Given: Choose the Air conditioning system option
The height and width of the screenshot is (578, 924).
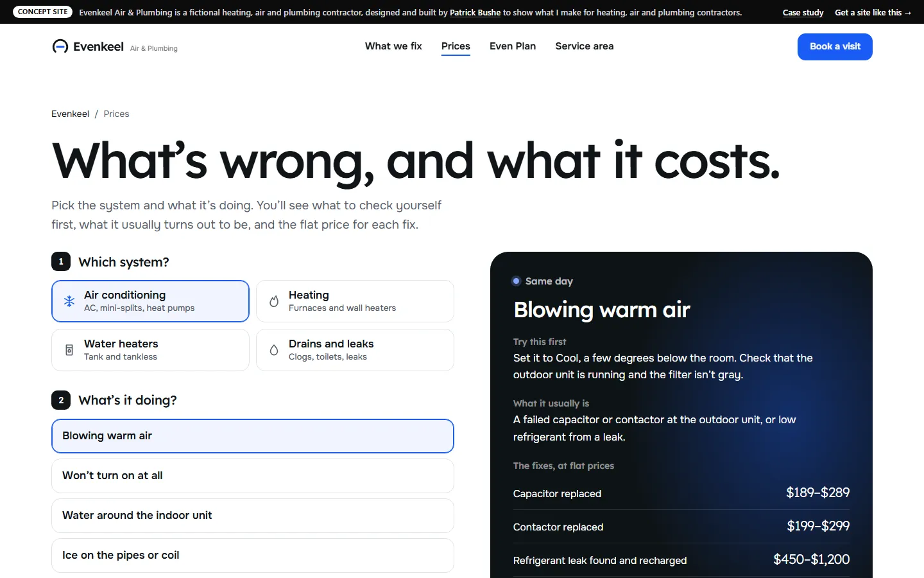Looking at the screenshot, I should click(x=150, y=301).
